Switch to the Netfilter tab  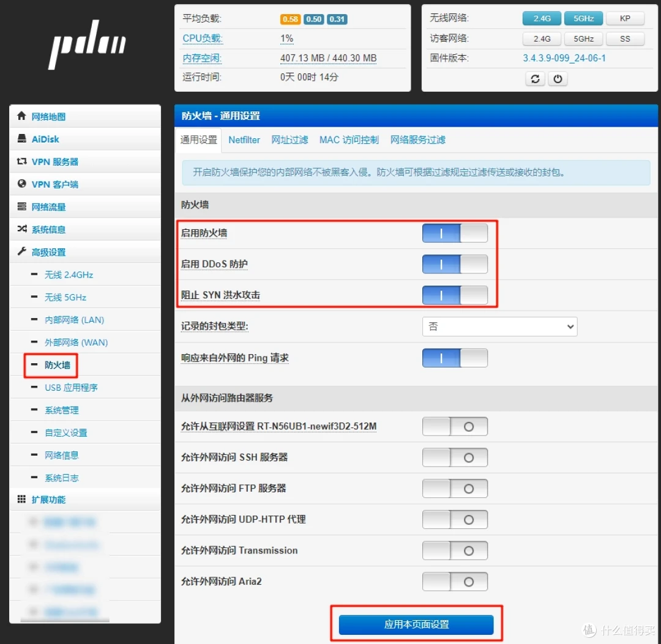[x=244, y=140]
